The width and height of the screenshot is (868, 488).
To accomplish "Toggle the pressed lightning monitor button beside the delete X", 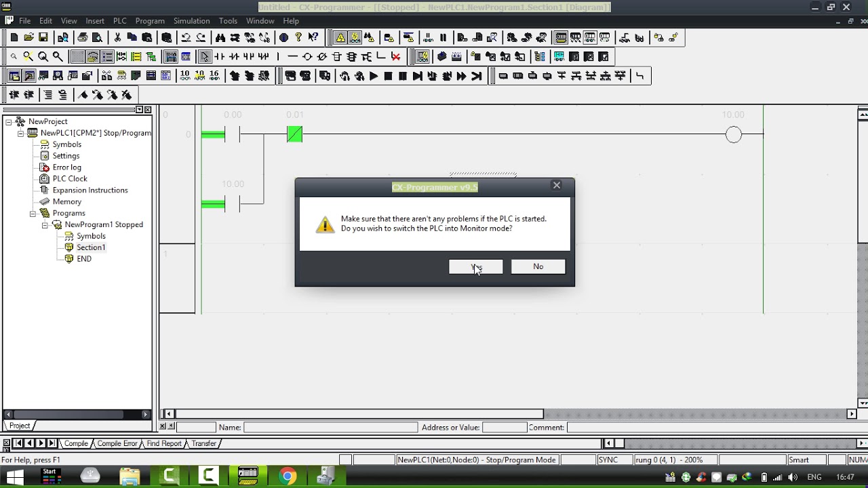I will pos(422,57).
